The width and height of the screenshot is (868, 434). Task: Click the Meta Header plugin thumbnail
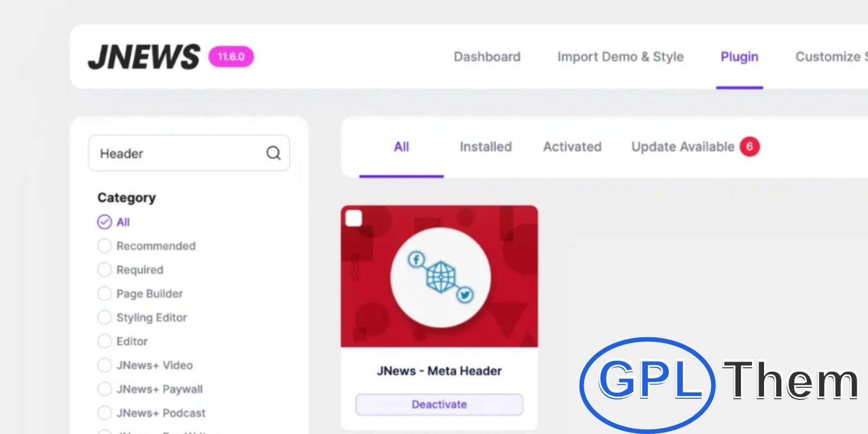point(439,276)
